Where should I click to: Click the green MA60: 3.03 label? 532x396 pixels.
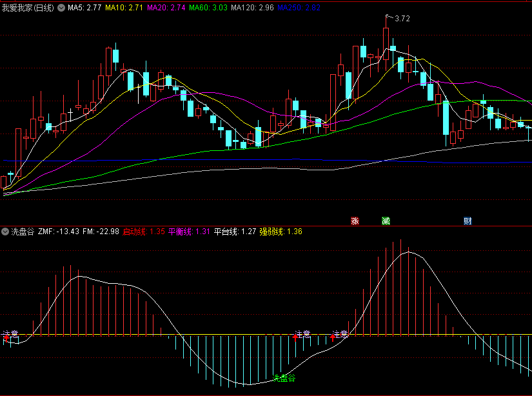click(x=208, y=8)
